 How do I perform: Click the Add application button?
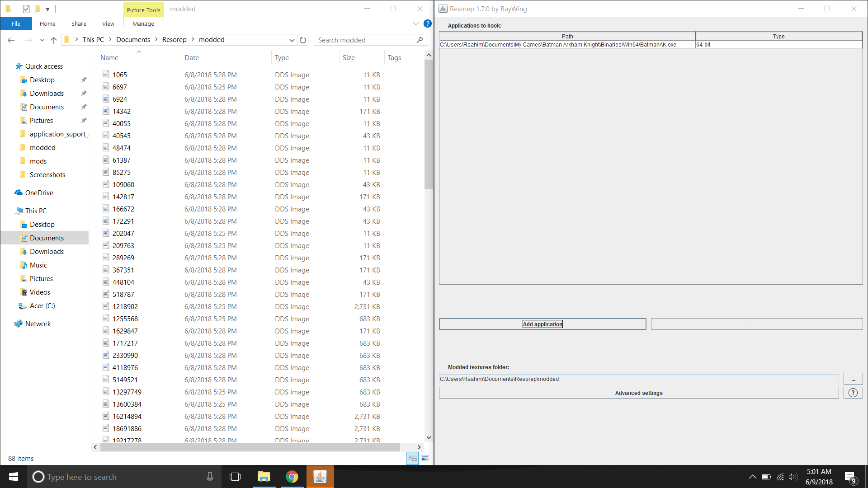[x=542, y=324]
